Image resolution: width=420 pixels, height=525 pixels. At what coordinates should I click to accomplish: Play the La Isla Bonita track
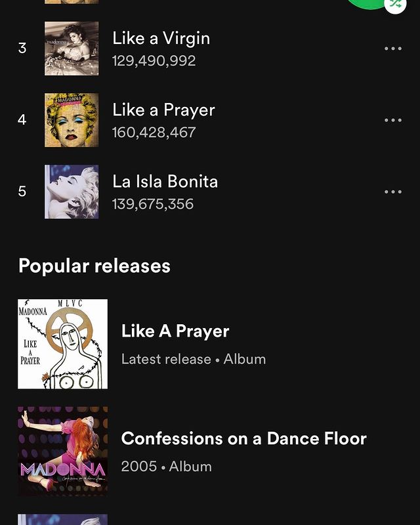165,181
